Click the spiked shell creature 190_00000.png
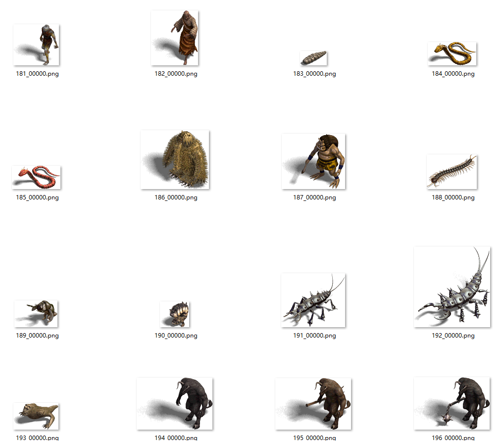The width and height of the screenshot is (504, 441). coord(175,314)
